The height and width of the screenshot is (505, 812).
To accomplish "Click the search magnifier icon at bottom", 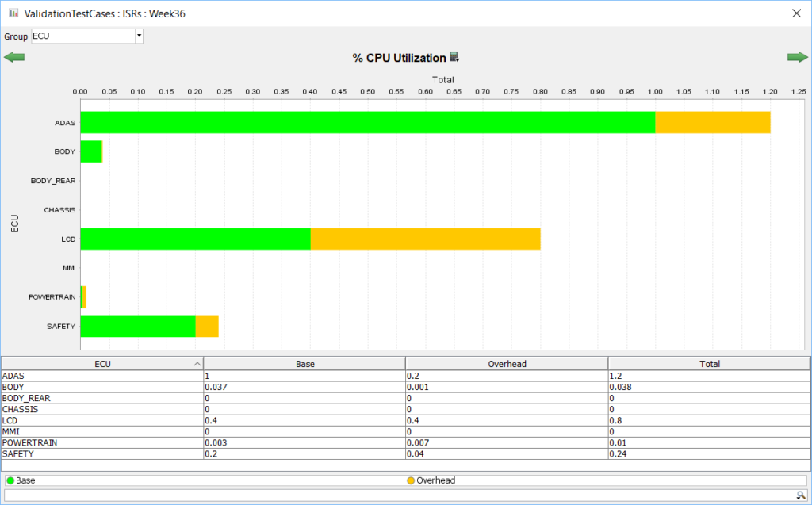I will [801, 495].
